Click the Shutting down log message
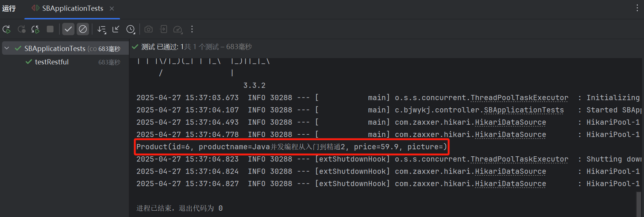The height and width of the screenshot is (217, 644). [x=614, y=159]
